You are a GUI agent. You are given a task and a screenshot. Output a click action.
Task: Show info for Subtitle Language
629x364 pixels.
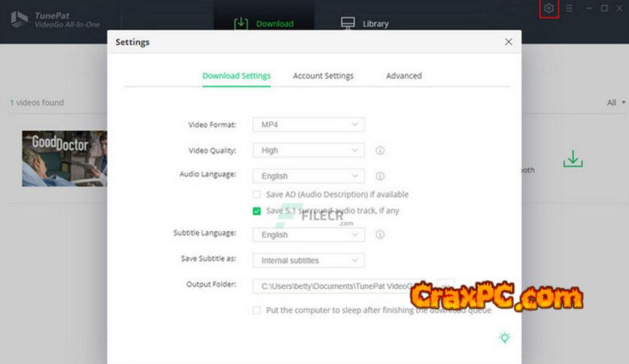380,235
